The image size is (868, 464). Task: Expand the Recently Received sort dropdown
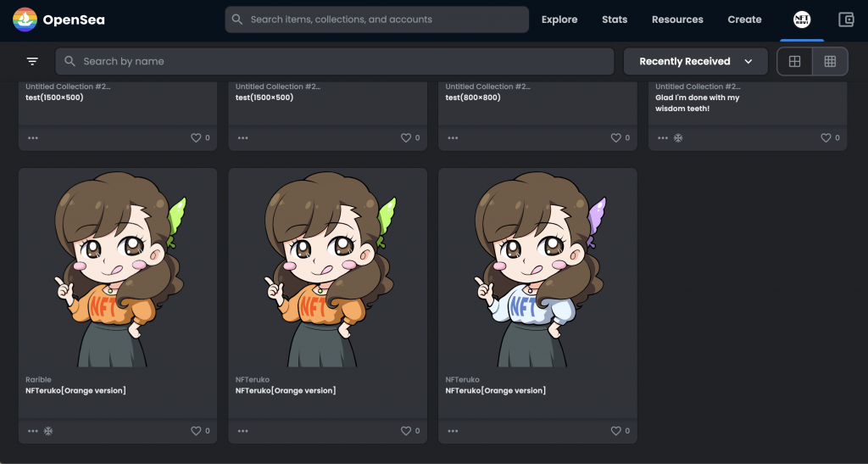coord(695,61)
